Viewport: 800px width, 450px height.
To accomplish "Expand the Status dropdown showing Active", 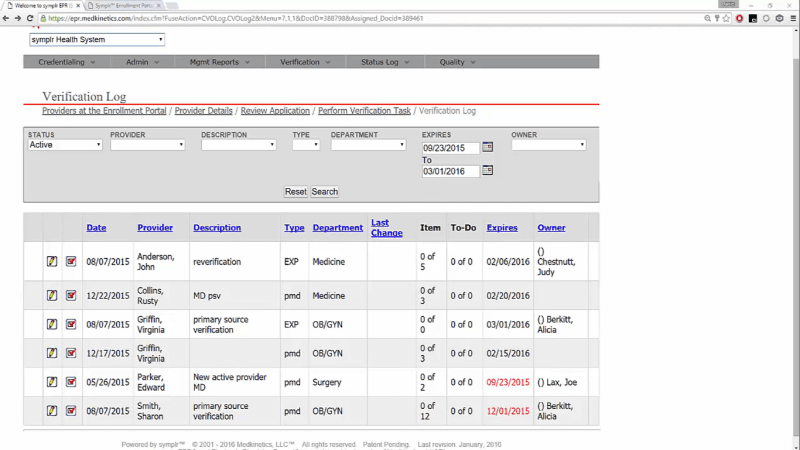I will (x=65, y=145).
